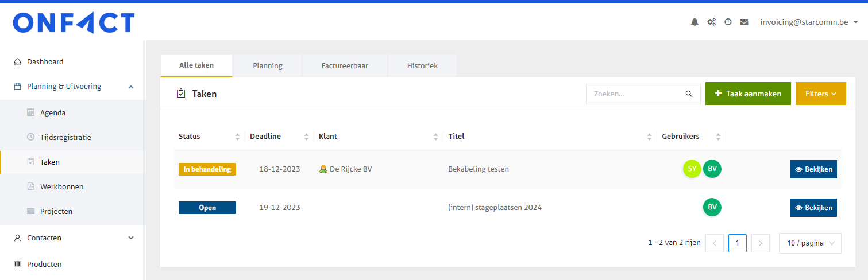Viewport: 868px width, 280px height.
Task: Click the Zoeken search field
Action: coord(635,94)
